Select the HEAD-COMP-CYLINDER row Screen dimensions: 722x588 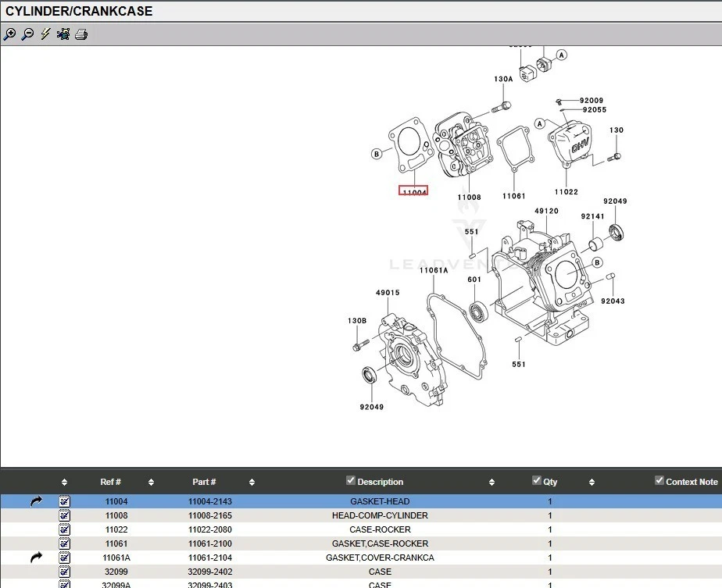[x=380, y=515]
